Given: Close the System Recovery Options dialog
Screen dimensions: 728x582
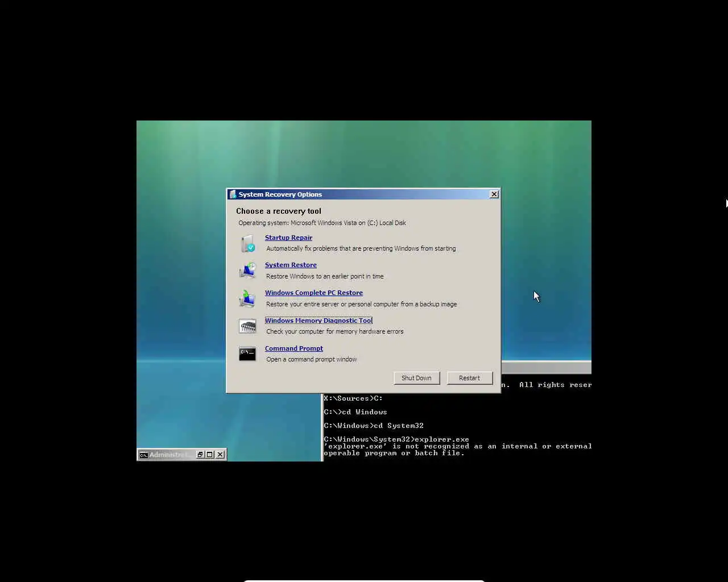Looking at the screenshot, I should pos(494,194).
